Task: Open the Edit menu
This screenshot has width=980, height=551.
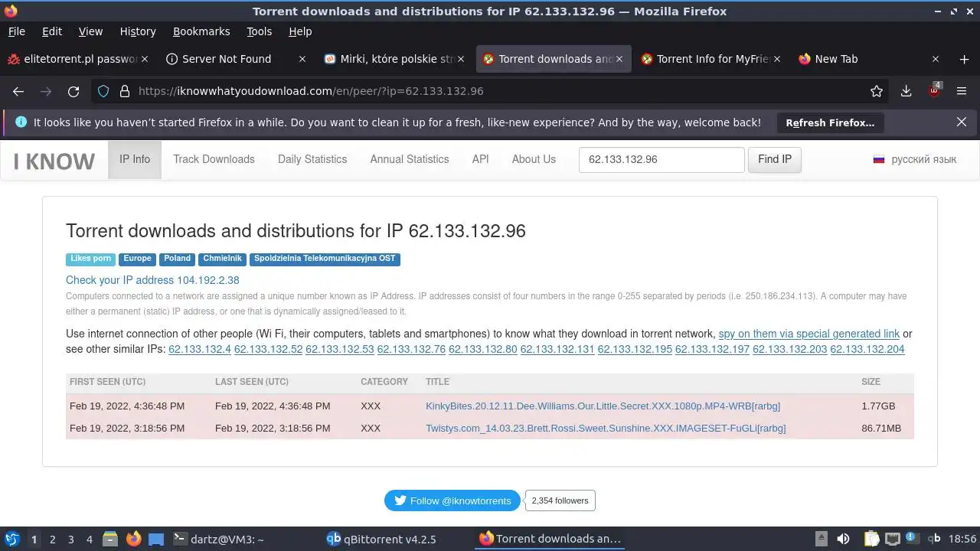Action: tap(52, 31)
